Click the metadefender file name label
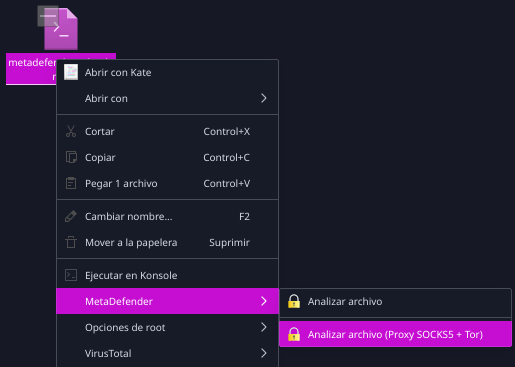 point(32,69)
